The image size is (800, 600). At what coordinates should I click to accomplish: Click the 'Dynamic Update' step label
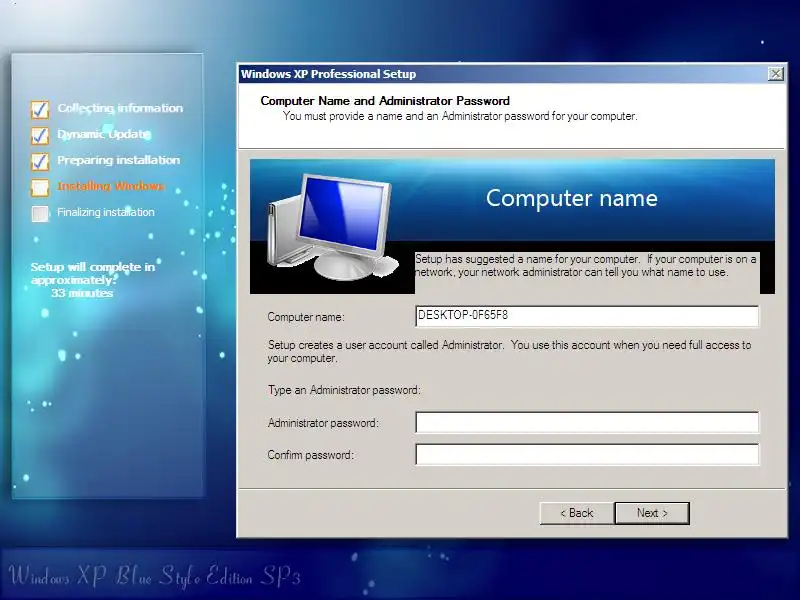point(104,134)
